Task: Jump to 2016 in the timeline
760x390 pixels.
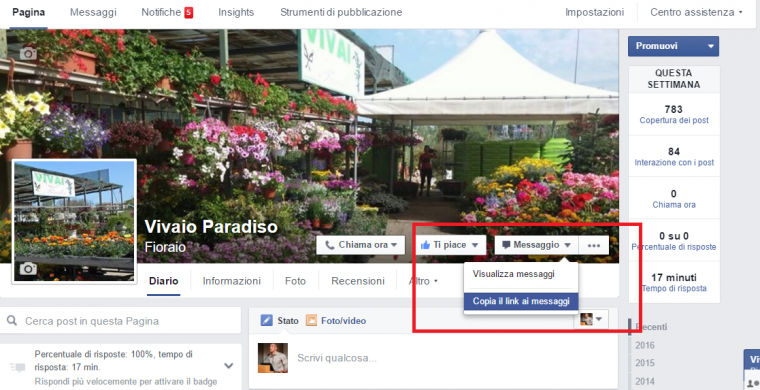Action: pyautogui.click(x=645, y=345)
